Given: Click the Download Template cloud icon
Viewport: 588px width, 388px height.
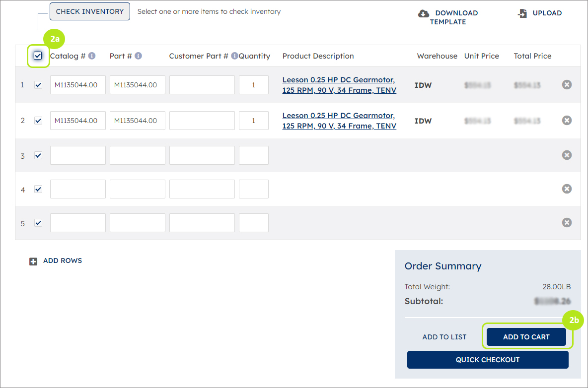Looking at the screenshot, I should click(424, 13).
